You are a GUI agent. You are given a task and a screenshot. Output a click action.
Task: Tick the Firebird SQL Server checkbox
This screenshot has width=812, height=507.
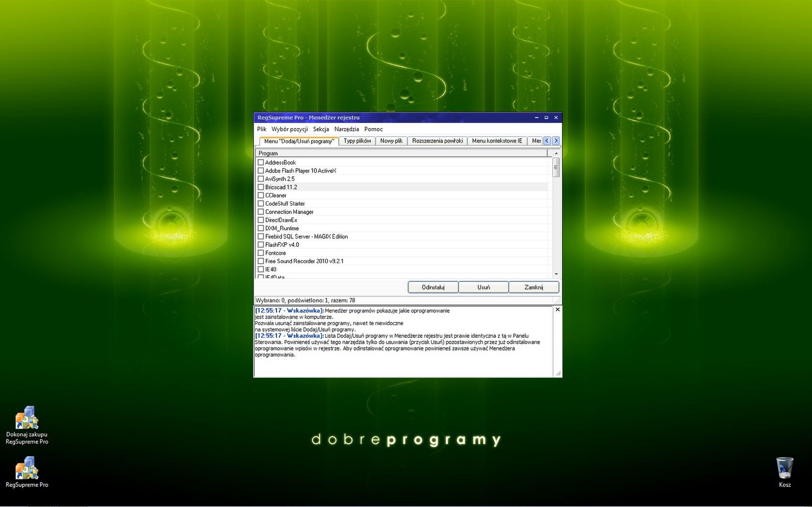pos(261,237)
